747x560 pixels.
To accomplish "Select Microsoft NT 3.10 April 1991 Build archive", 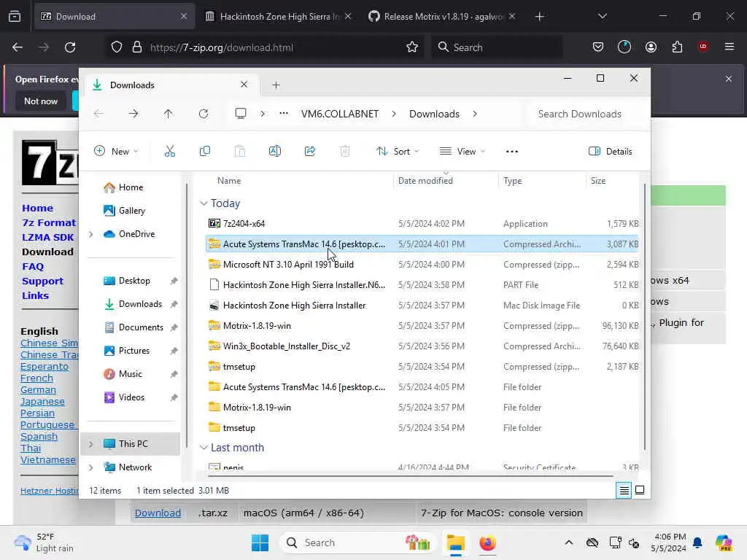I will 422,265.
